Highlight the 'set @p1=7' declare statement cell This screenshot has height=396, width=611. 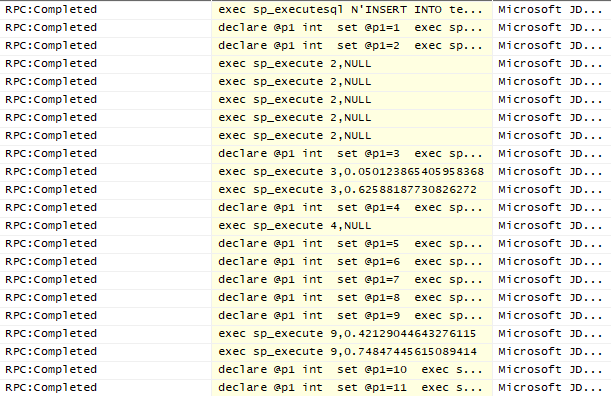[x=352, y=280]
